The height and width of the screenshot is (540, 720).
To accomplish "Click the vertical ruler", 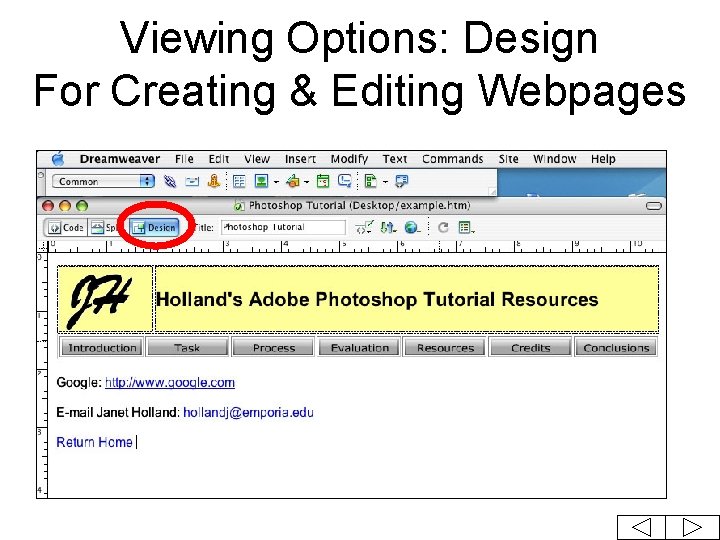I will [x=42, y=375].
